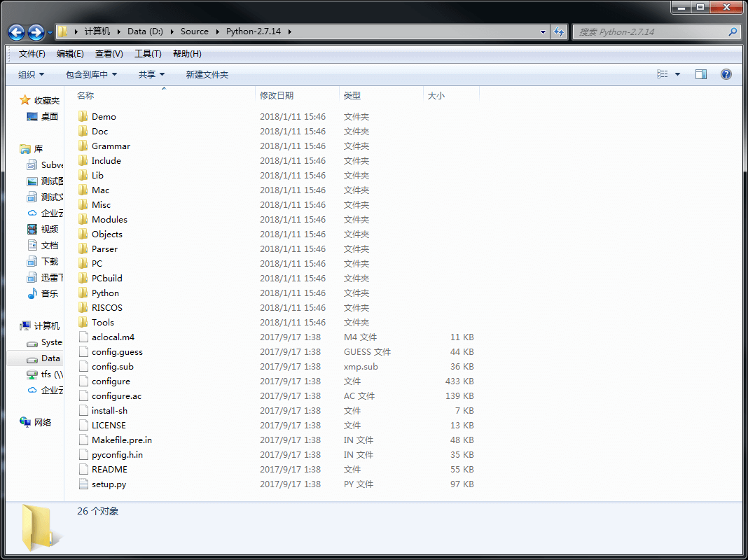This screenshot has width=748, height=560.
Task: Open the recent pages dropdown beside Forward
Action: click(x=50, y=32)
